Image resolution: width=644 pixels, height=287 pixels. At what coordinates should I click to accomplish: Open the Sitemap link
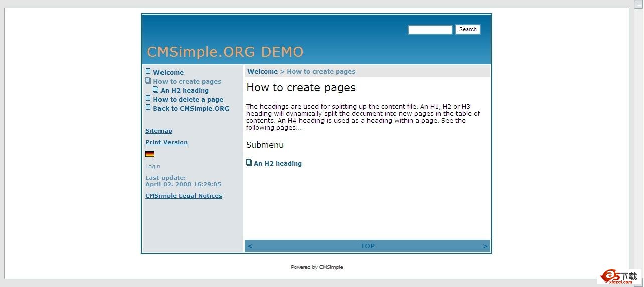pyautogui.click(x=158, y=131)
